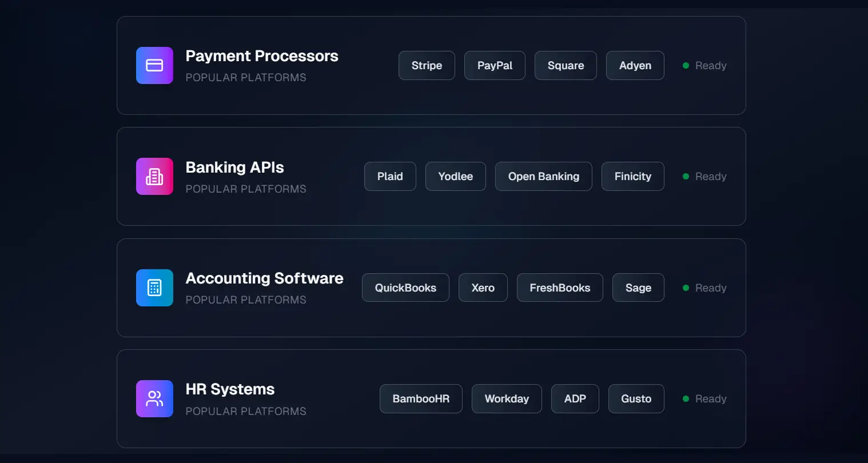This screenshot has height=463, width=868.
Task: Click the Banking APIs heading
Action: [234, 167]
